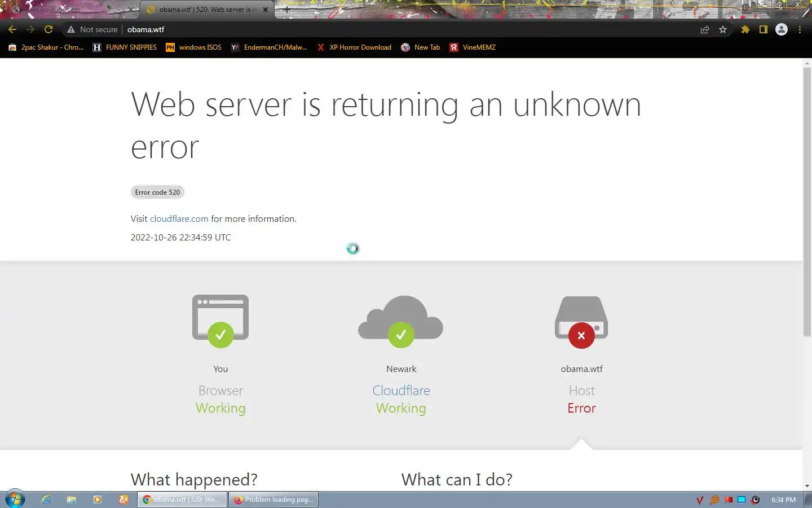The image size is (812, 508).
Task: Click the magnifier tray icon
Action: click(x=714, y=500)
